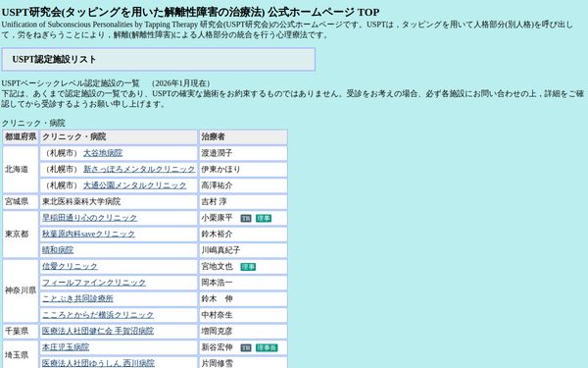The width and height of the screenshot is (588, 368).
Task: Click therapist name 新谷宏伸
Action: coord(217,347)
